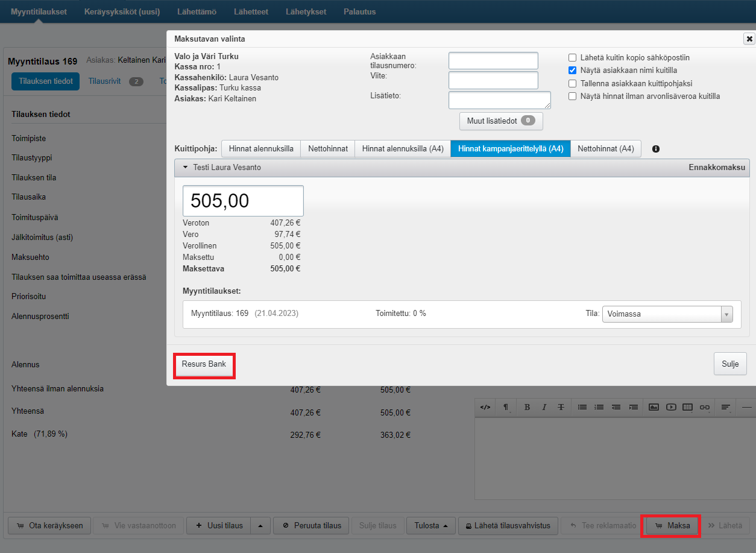Open the Tila dropdown showing Voimassa
Image resolution: width=756 pixels, height=553 pixels.
click(667, 314)
